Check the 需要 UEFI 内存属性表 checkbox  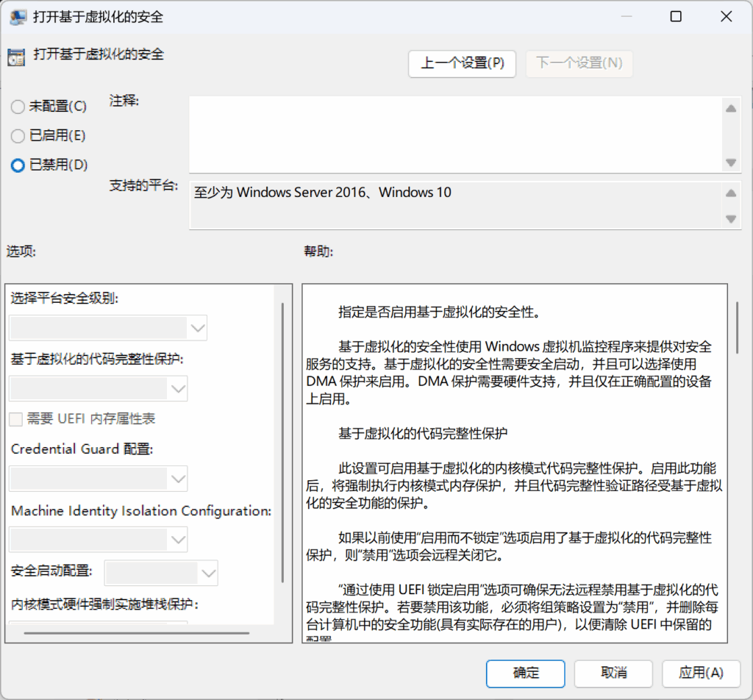pyautogui.click(x=15, y=419)
